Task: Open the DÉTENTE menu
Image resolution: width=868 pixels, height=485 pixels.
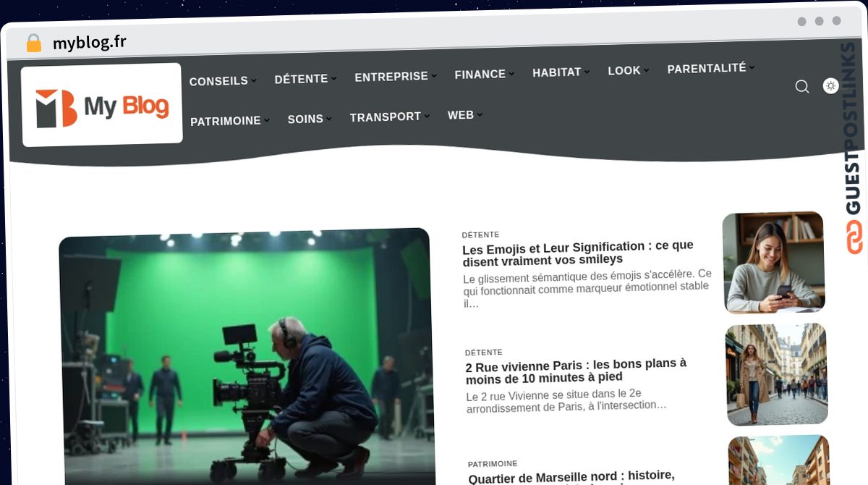Action: (x=301, y=79)
